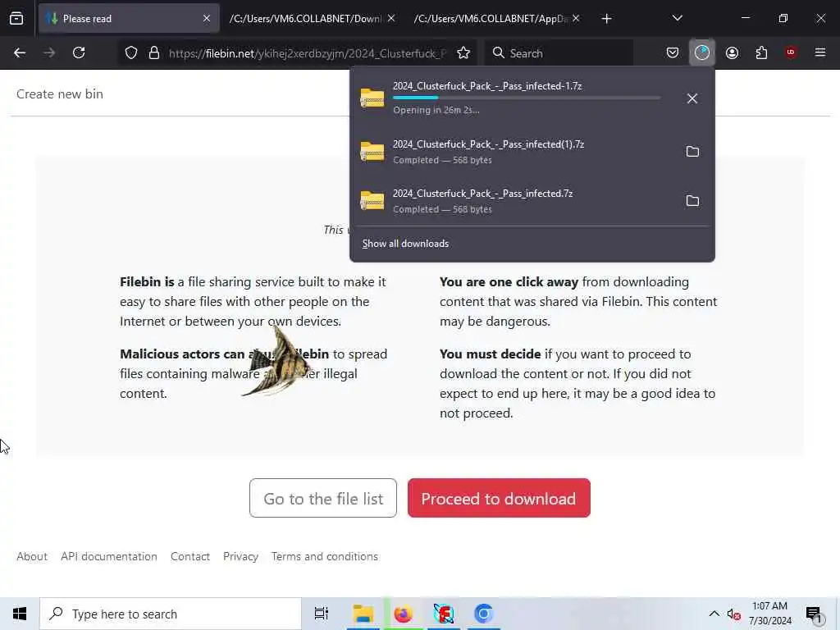
Task: Close the AppData folder tab
Action: coord(576,19)
